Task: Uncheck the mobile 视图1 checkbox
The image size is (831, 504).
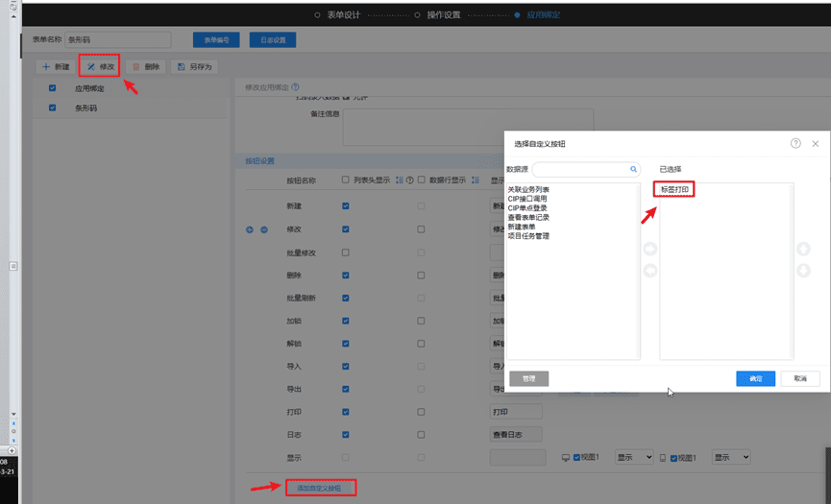Action: (673, 458)
